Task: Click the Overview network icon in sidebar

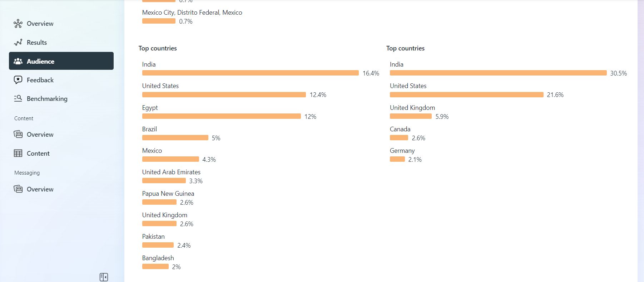Action: click(18, 24)
